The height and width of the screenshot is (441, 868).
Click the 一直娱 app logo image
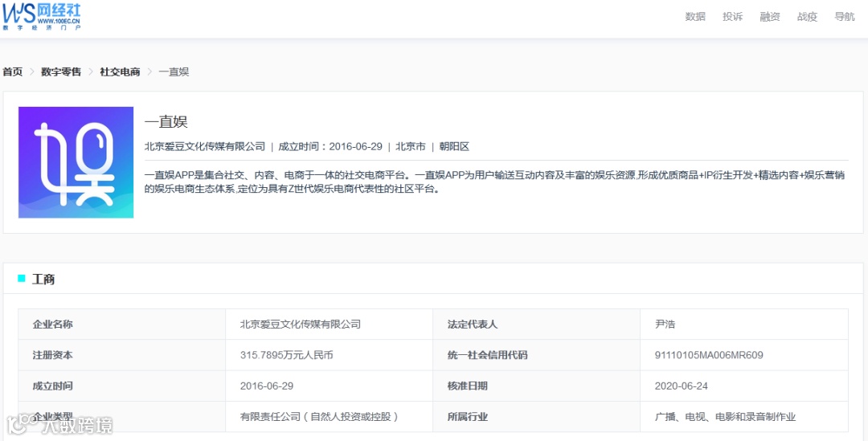(x=76, y=162)
